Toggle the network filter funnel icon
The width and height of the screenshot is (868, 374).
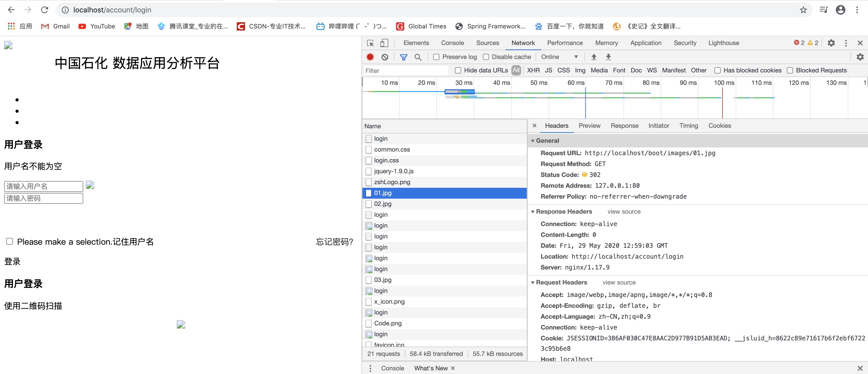[x=403, y=57]
